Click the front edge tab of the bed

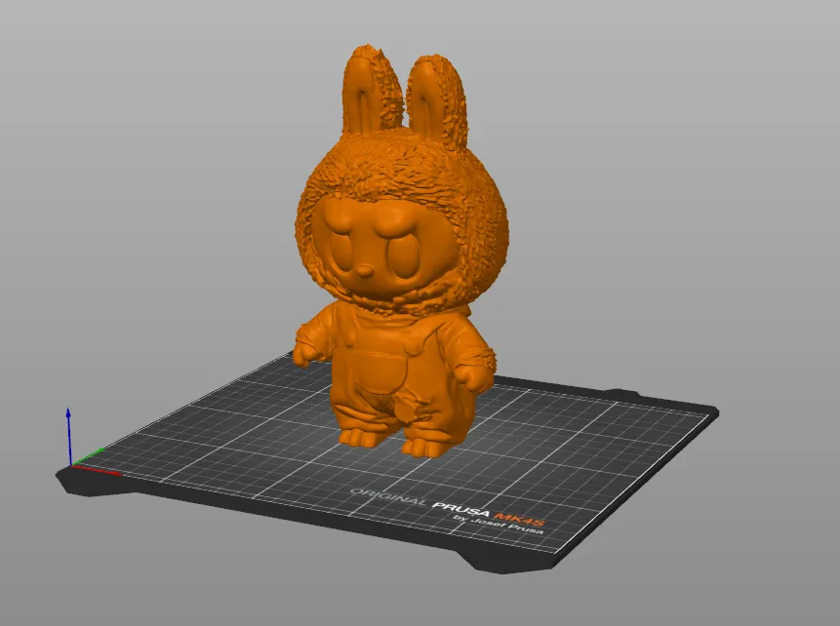pyautogui.click(x=509, y=563)
